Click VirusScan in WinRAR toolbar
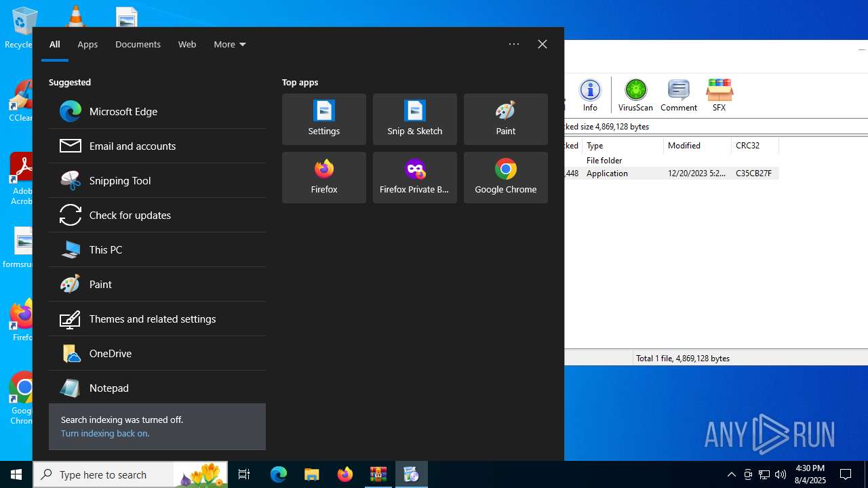This screenshot has width=868, height=488. (x=635, y=95)
